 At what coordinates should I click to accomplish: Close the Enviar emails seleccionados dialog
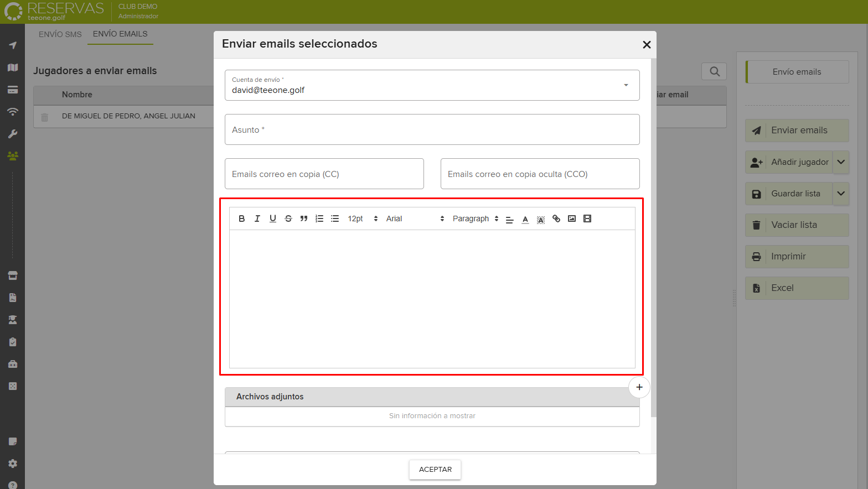(x=647, y=45)
